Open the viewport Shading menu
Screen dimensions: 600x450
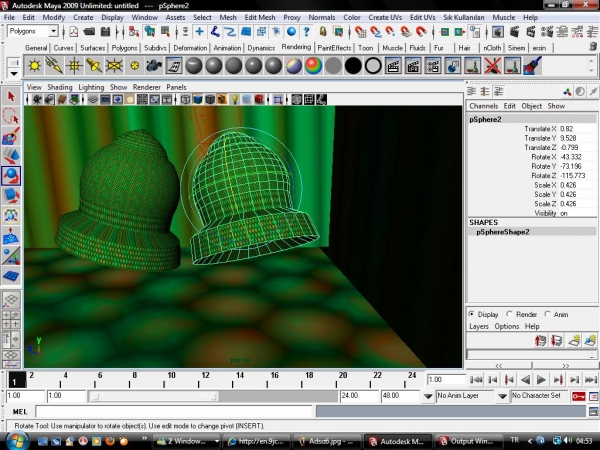(60, 87)
